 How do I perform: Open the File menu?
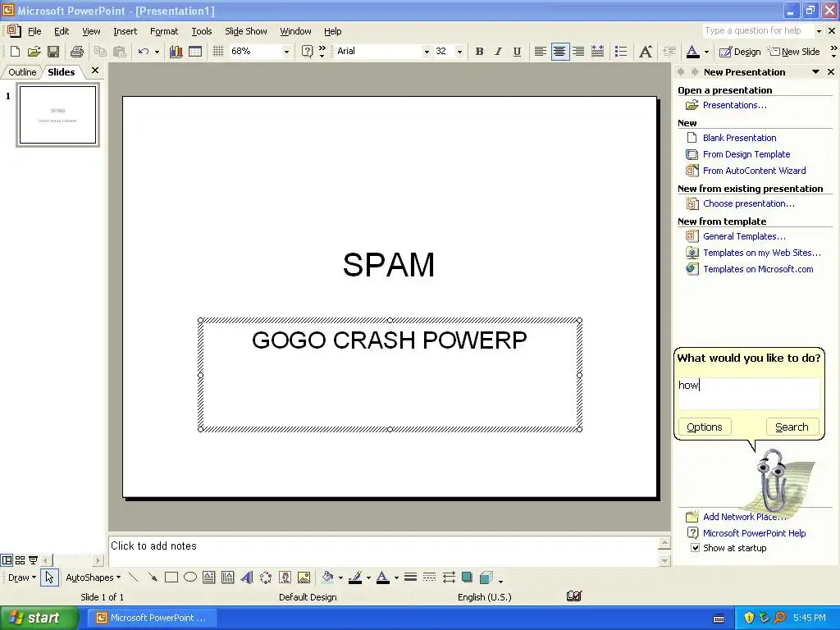(x=34, y=31)
